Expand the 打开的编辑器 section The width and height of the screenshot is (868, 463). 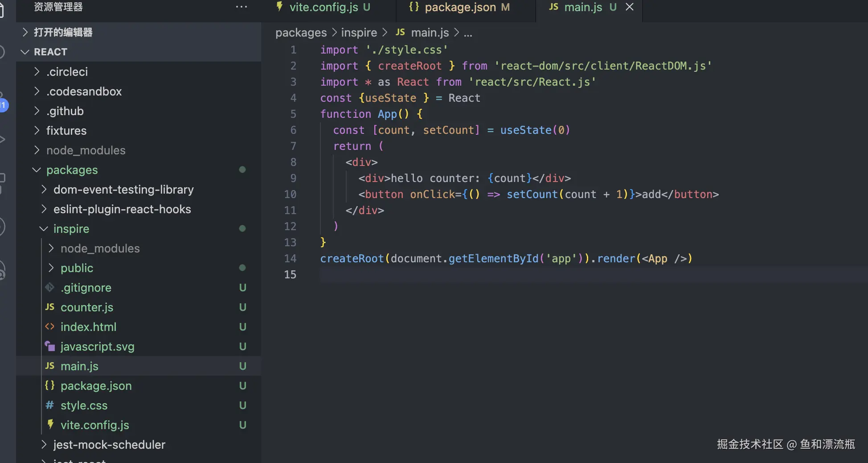[x=139, y=32]
